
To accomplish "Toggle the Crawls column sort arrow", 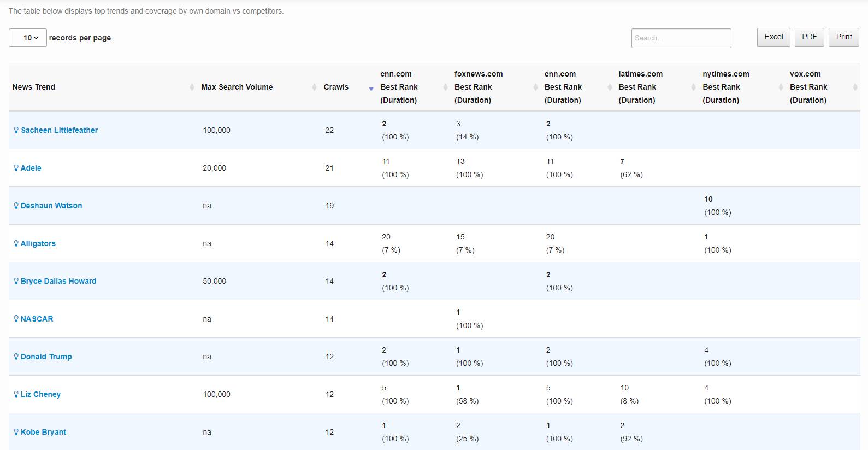I will (x=371, y=89).
